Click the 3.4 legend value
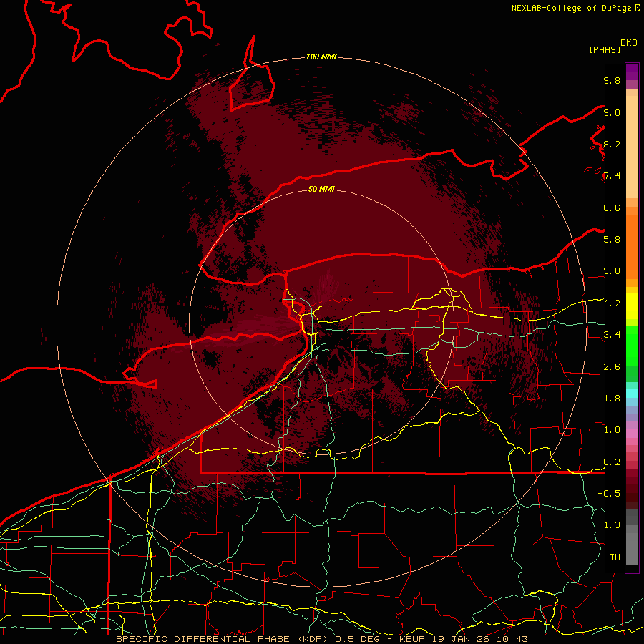Viewport: 644px width, 644px height. tap(612, 335)
